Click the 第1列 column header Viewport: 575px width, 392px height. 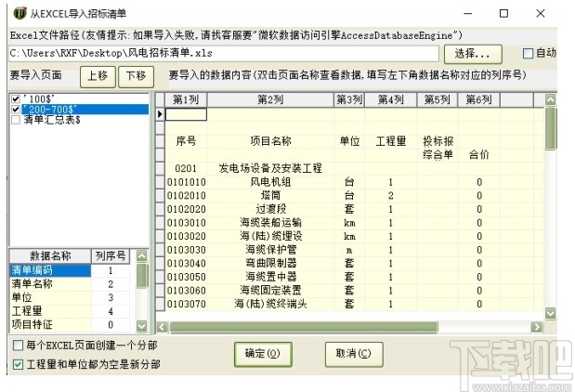point(186,99)
